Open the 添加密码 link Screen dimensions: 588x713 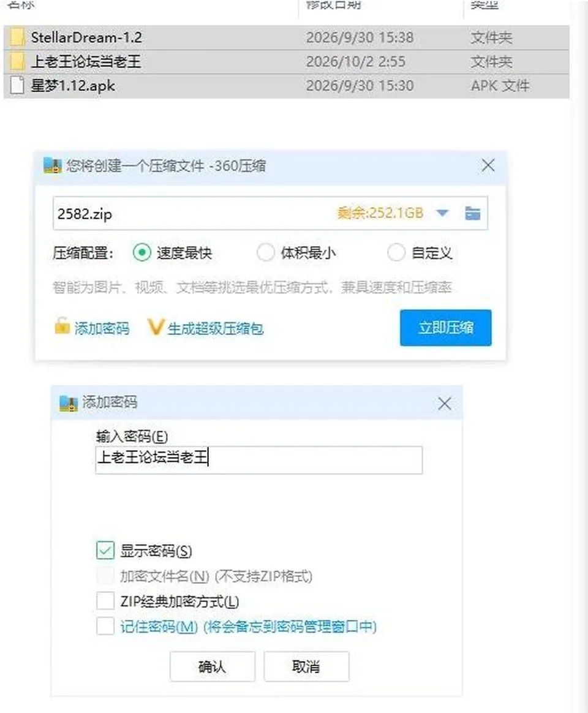tap(102, 328)
